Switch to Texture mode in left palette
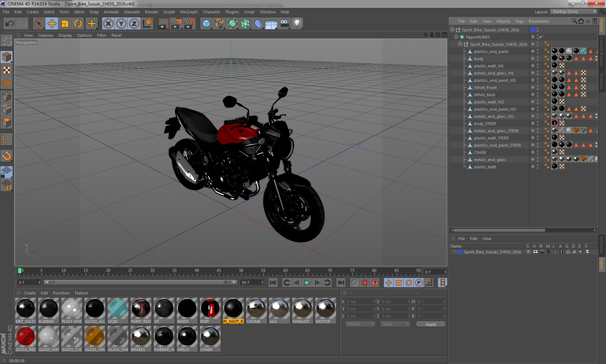The image size is (606, 364). coord(6,70)
